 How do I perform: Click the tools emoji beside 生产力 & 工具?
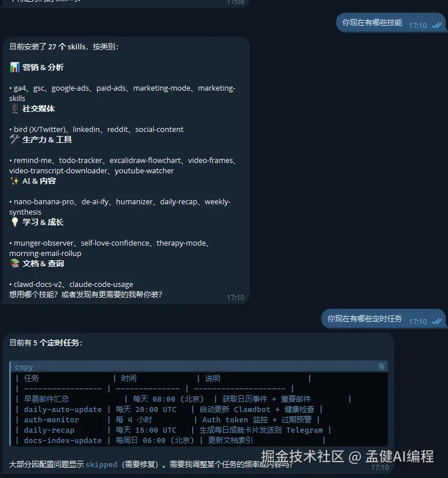point(15,139)
